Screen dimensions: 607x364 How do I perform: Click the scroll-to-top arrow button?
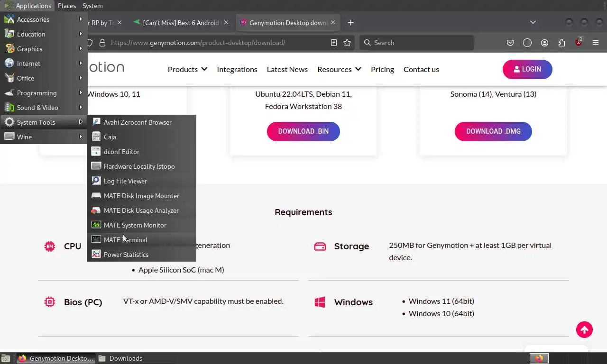click(x=584, y=329)
